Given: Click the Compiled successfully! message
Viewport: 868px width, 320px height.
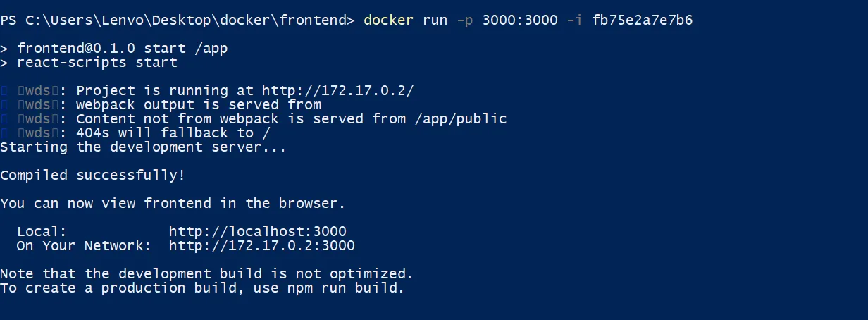Looking at the screenshot, I should coord(92,175).
